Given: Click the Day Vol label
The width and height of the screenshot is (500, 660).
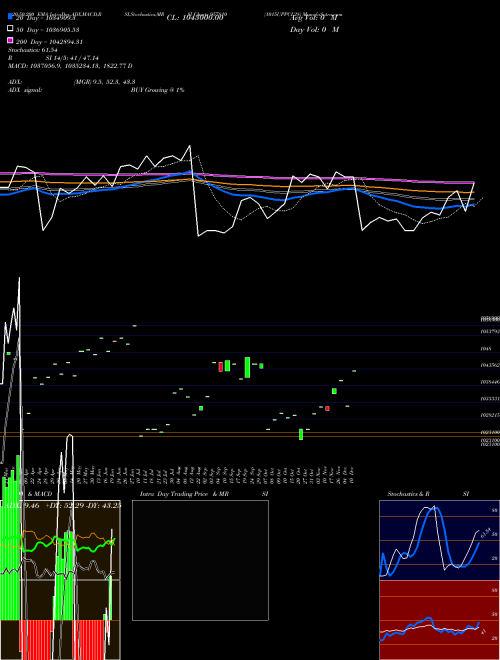Looking at the screenshot, I should (x=314, y=29).
